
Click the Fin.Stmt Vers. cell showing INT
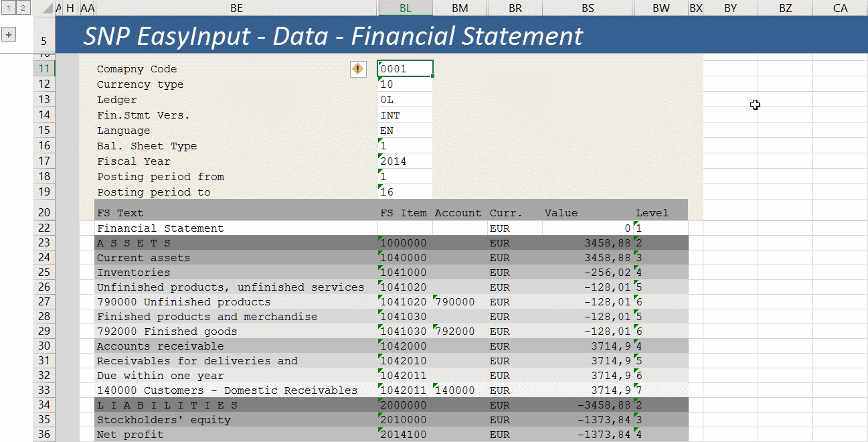(405, 115)
